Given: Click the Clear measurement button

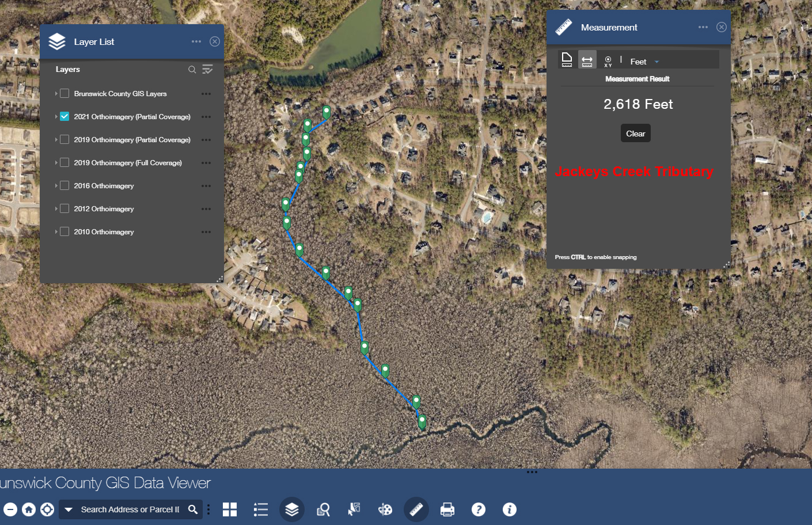Looking at the screenshot, I should (636, 134).
